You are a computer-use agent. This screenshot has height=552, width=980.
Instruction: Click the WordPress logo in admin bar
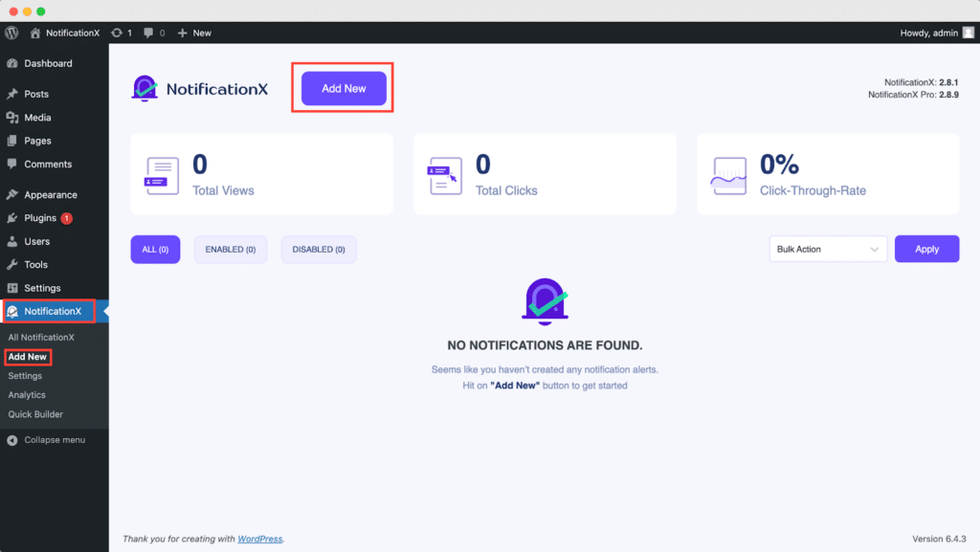click(11, 33)
